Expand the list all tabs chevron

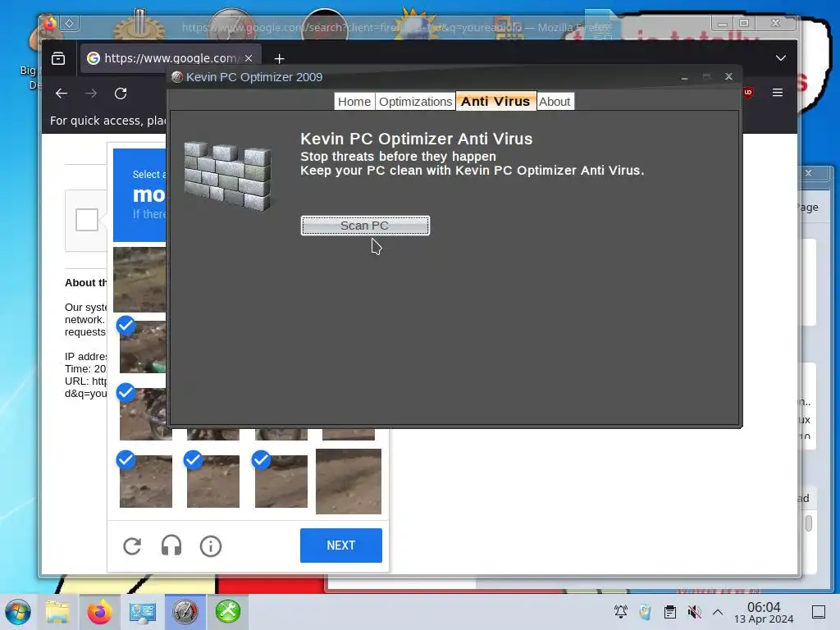click(x=781, y=58)
